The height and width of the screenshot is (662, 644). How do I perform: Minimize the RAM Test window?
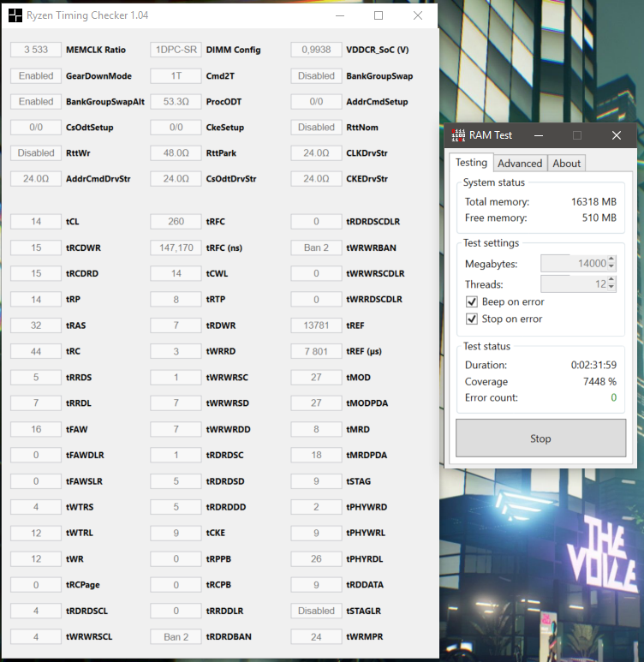point(539,135)
